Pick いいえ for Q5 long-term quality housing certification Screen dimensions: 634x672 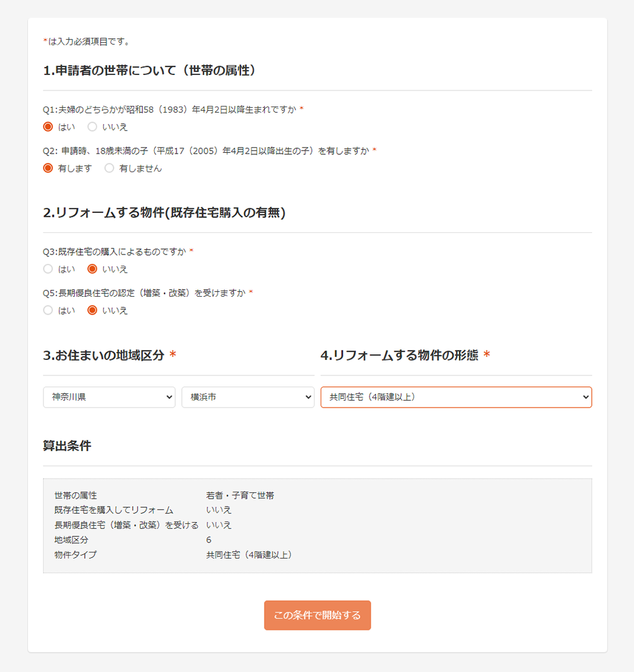click(x=92, y=310)
